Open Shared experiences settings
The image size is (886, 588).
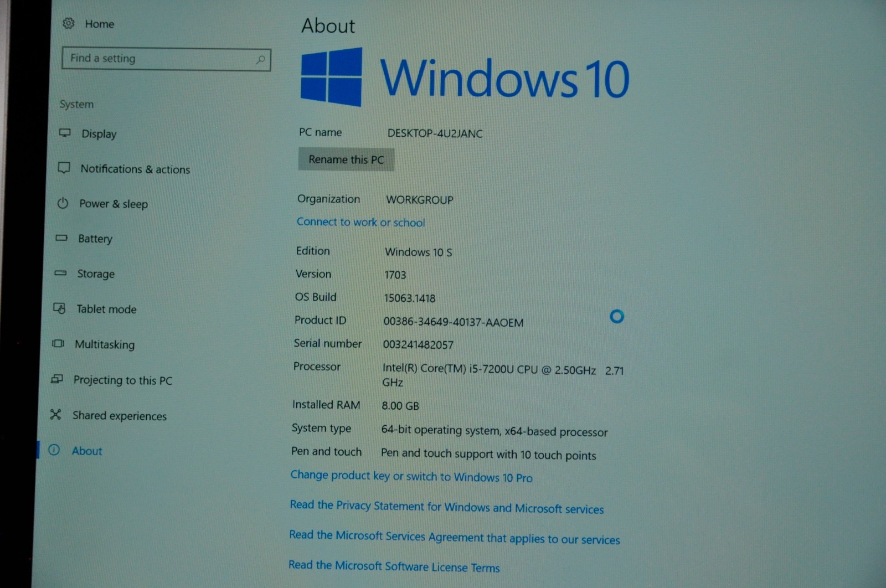click(120, 416)
